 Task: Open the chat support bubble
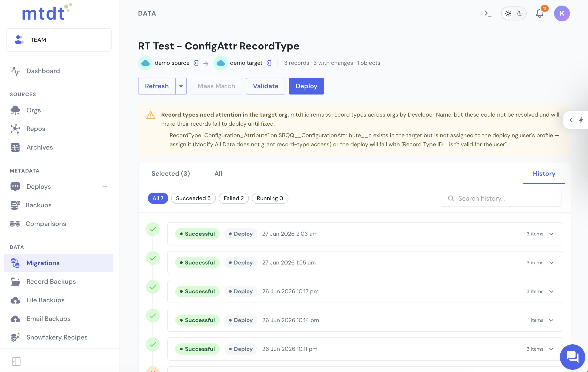click(x=572, y=357)
